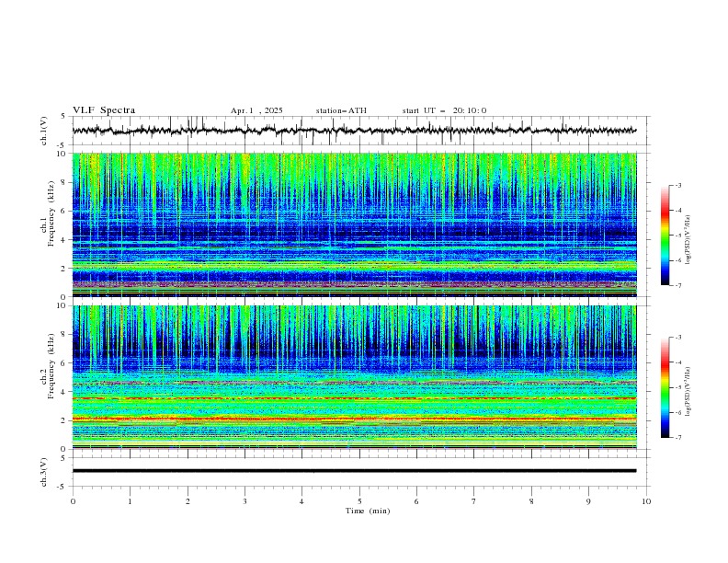Click time axis tick label "7"
Viewport: 728px width, 563px height.
[474, 501]
